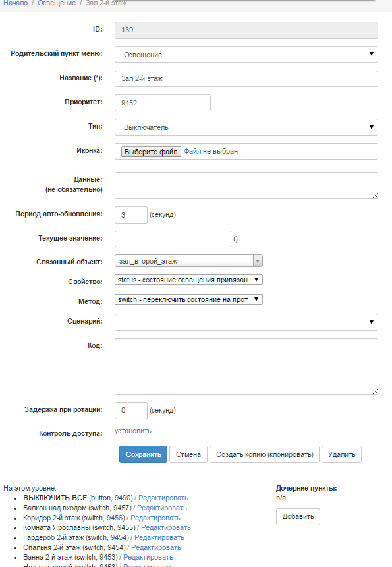Click the Добавить button under Дочерние пункты
Viewport: 392px width, 567px height.
[298, 517]
